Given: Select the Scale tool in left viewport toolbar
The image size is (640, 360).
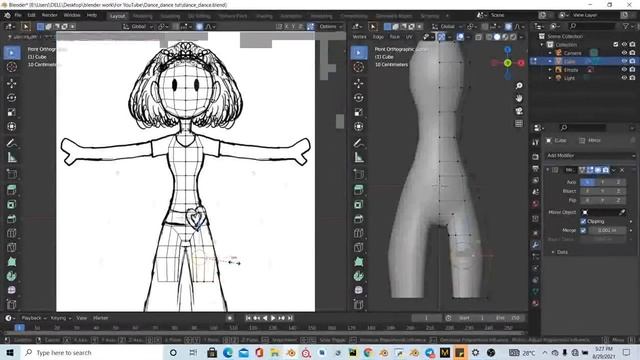Looking at the screenshot, I should click(11, 112).
